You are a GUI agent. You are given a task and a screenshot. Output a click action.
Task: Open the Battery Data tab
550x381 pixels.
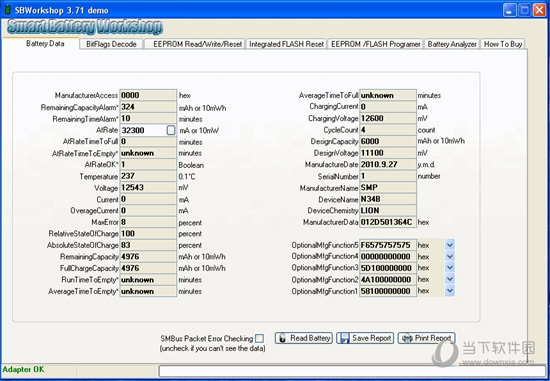click(45, 44)
